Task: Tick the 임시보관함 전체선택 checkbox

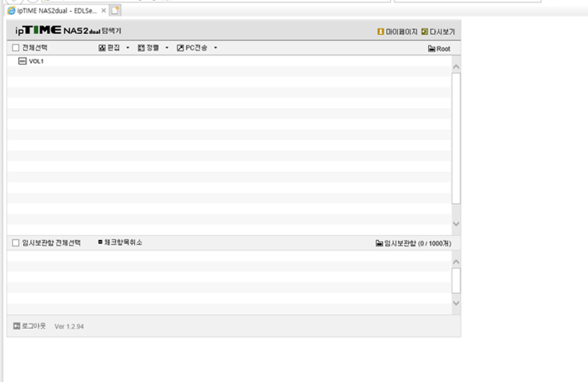Action: point(15,243)
